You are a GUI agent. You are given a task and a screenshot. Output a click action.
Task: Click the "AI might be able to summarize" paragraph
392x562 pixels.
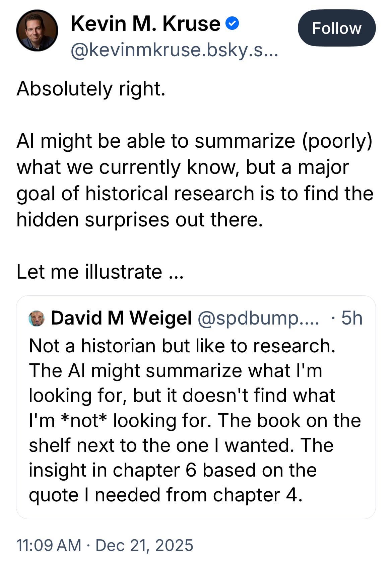pyautogui.click(x=194, y=141)
